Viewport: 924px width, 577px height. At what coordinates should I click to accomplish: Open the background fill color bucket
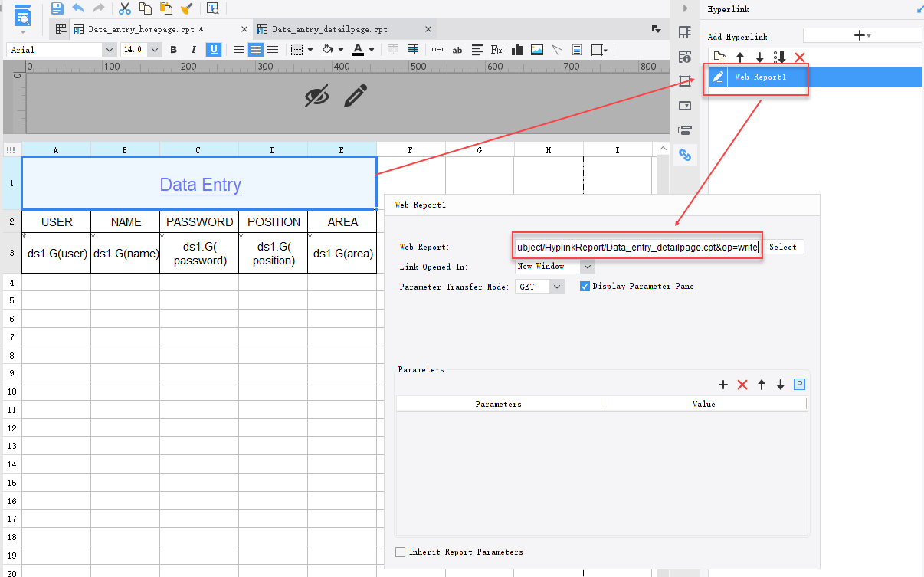coord(328,50)
